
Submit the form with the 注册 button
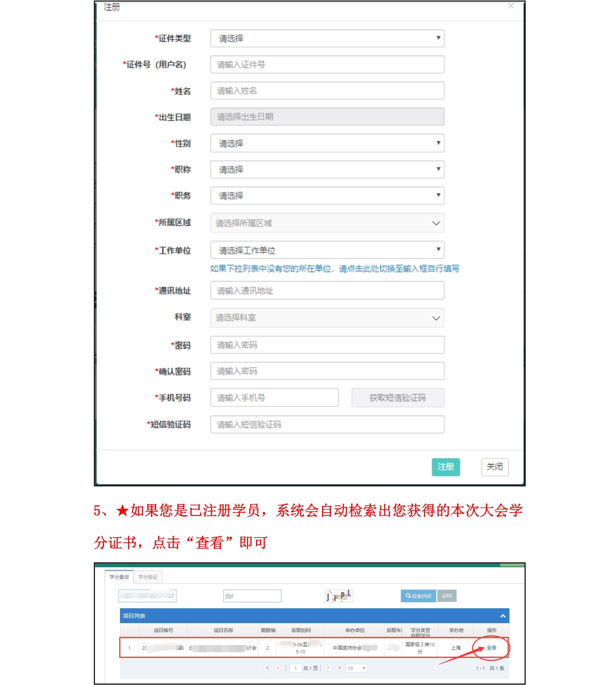pyautogui.click(x=446, y=467)
